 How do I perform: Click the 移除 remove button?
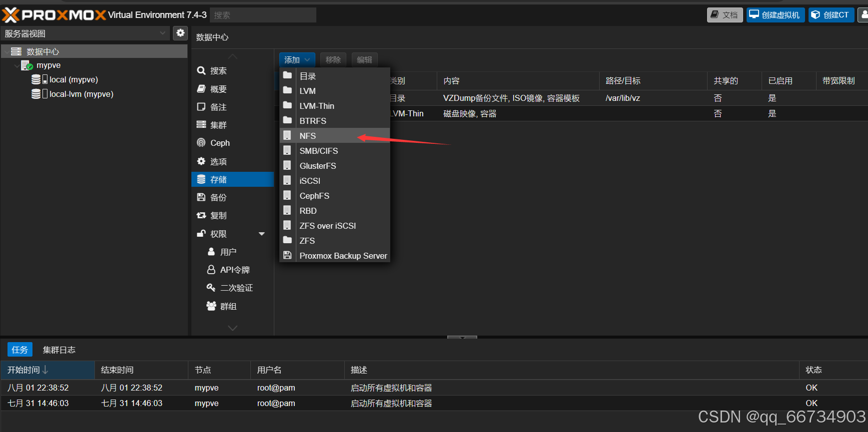tap(333, 60)
